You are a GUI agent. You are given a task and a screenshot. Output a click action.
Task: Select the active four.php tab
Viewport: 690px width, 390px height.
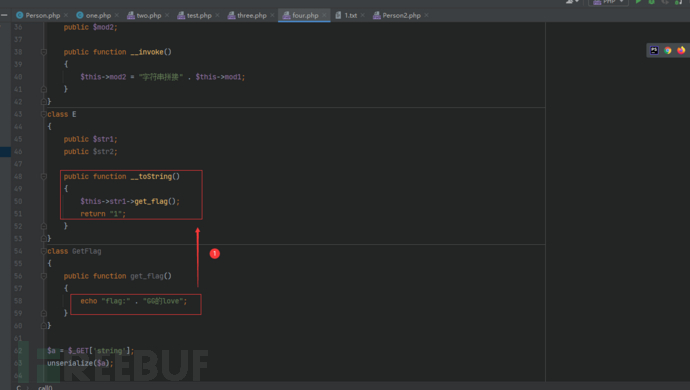pos(305,15)
